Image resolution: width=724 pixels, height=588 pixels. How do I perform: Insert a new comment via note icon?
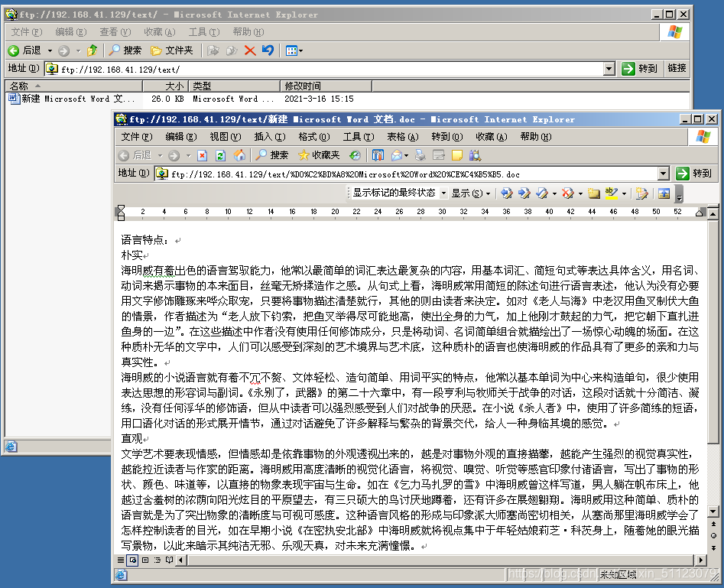point(594,193)
